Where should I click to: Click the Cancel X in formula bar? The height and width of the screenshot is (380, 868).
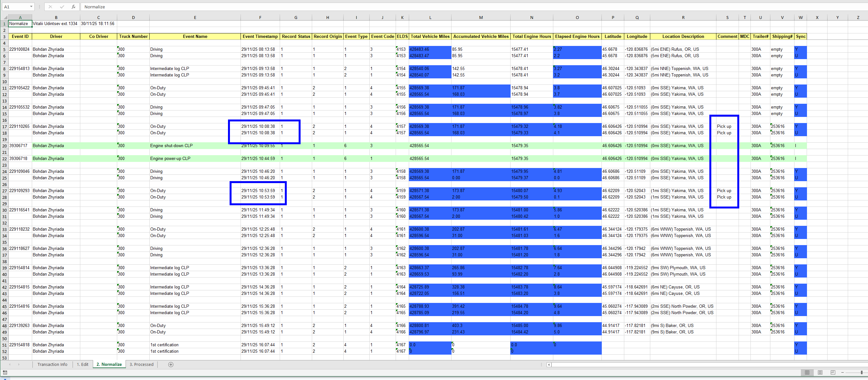tap(50, 7)
